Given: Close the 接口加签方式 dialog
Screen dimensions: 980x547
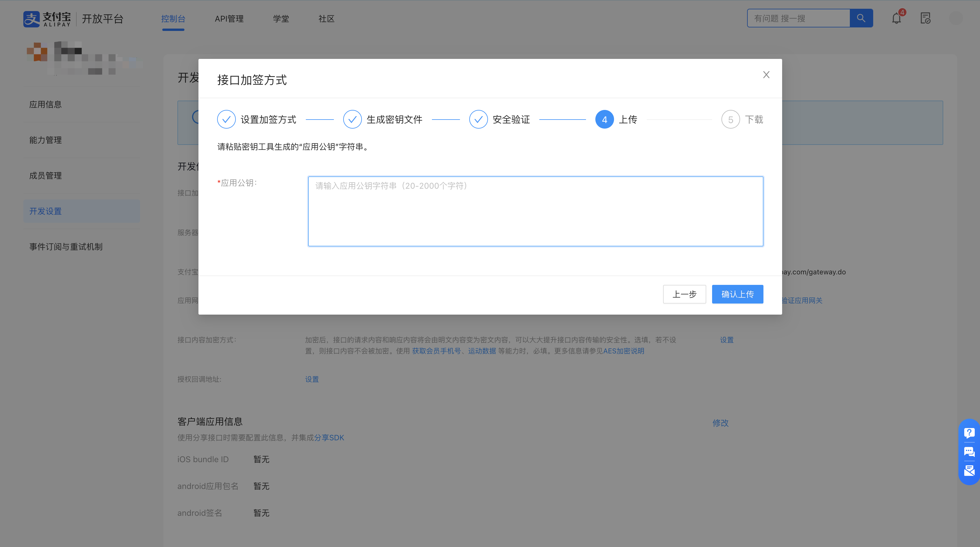Looking at the screenshot, I should pos(766,75).
